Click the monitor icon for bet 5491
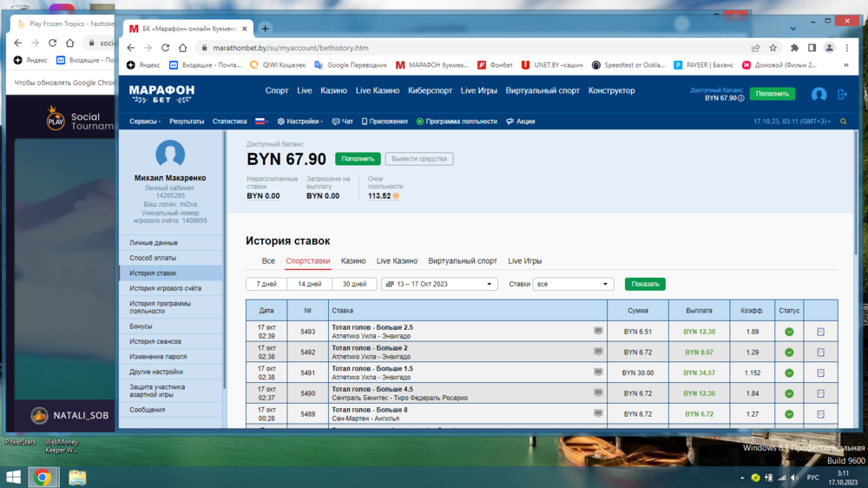The image size is (868, 488). [x=598, y=373]
